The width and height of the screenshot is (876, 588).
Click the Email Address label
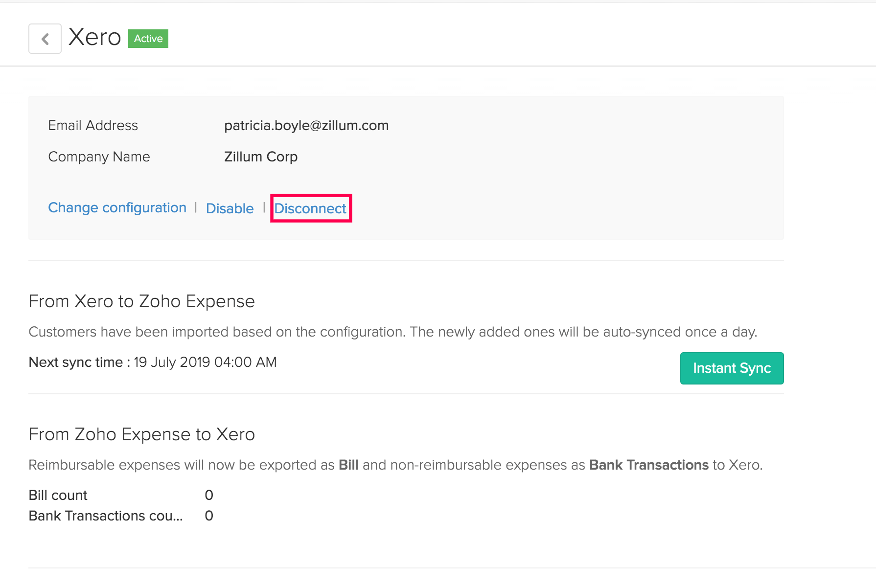tap(93, 126)
